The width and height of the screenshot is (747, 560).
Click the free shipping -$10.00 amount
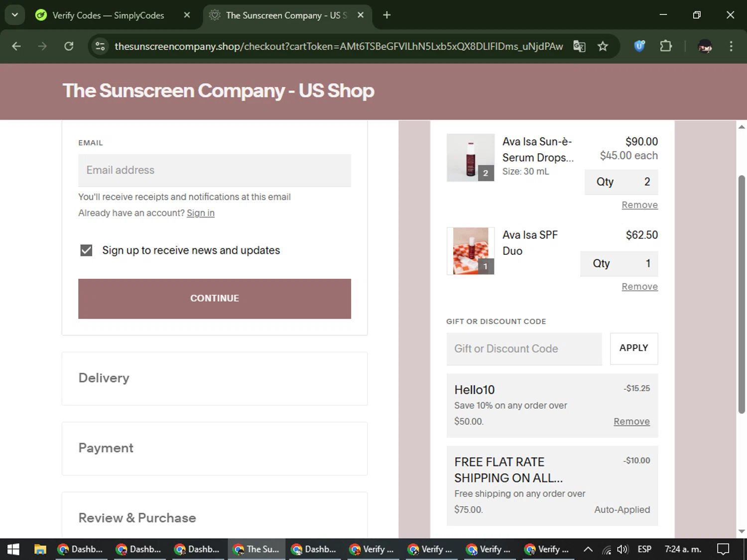(x=636, y=460)
